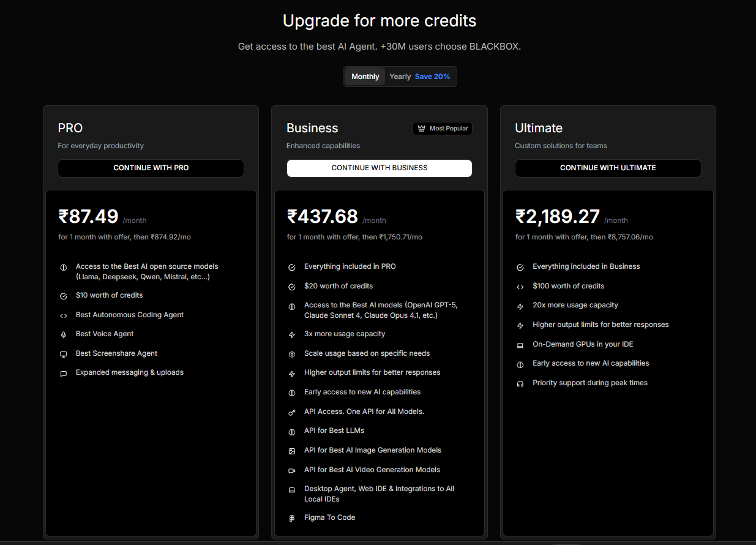
Task: Click image icon by Image Generation Models
Action: coord(292,451)
